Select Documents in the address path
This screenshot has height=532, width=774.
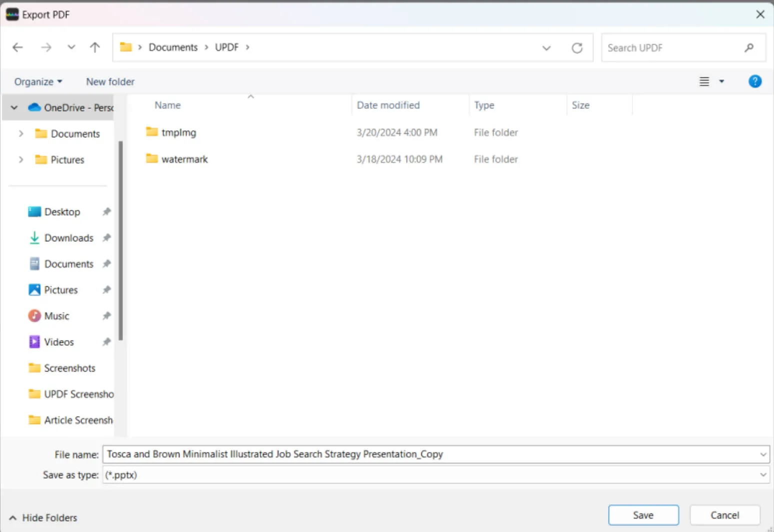click(x=173, y=47)
